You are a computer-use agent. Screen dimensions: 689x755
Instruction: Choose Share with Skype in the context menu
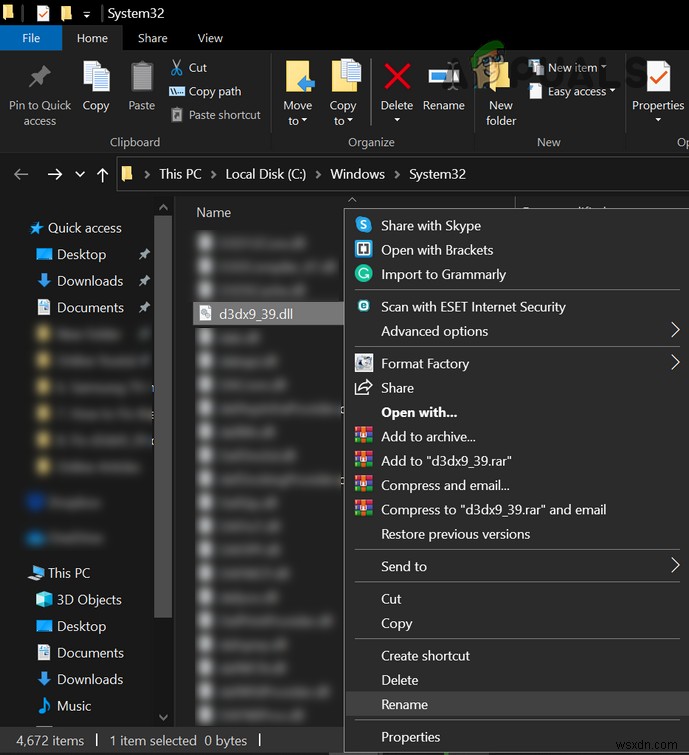430,226
